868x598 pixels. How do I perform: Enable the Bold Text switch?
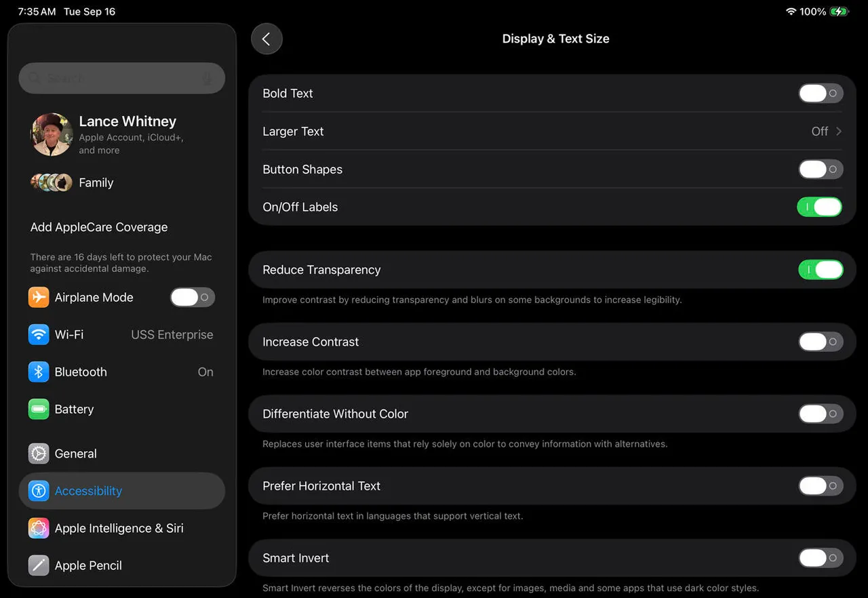coord(820,94)
